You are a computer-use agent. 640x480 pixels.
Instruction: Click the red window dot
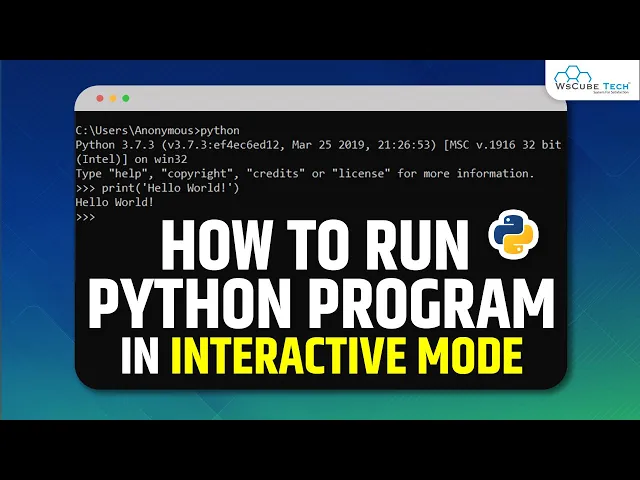click(100, 98)
